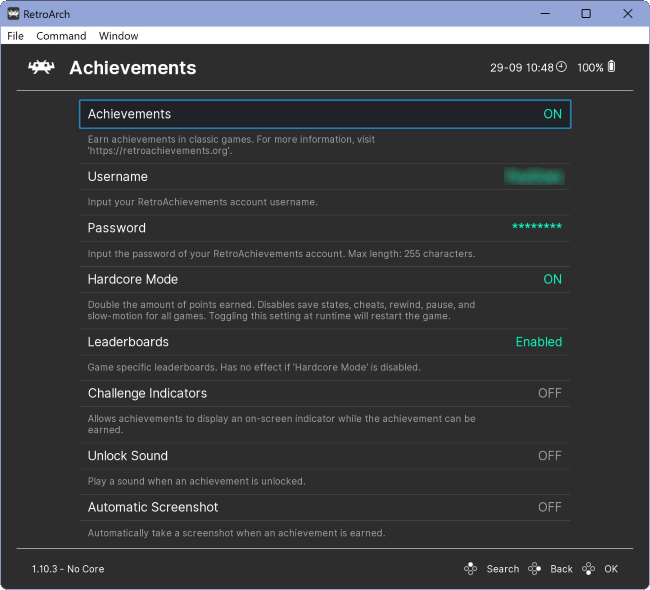Click 'Input your RetroAchievements account username' text
This screenshot has width=650, height=590.
click(203, 202)
